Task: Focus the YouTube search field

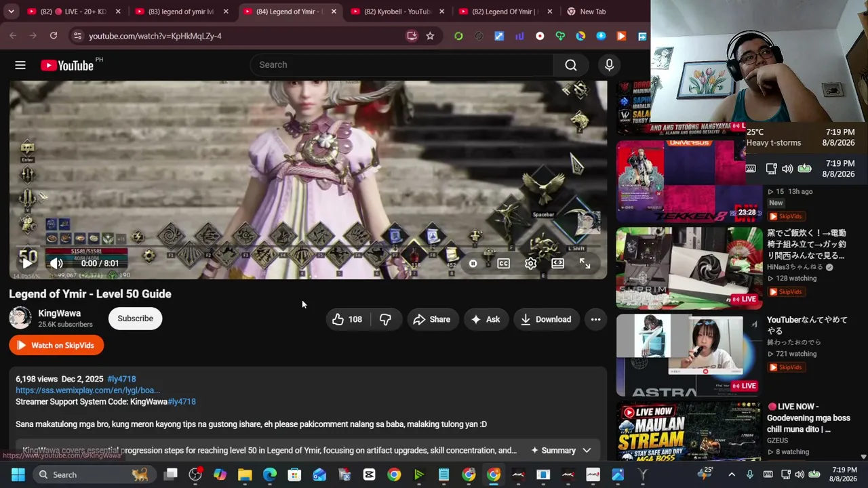Action: click(401, 65)
